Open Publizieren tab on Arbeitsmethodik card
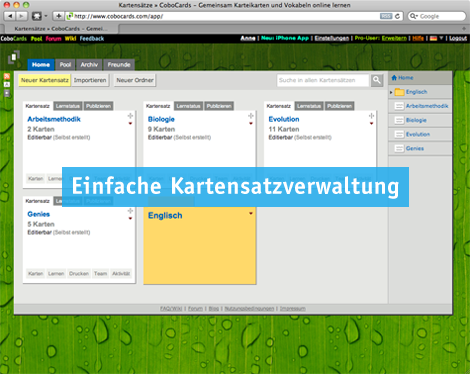 (98, 106)
